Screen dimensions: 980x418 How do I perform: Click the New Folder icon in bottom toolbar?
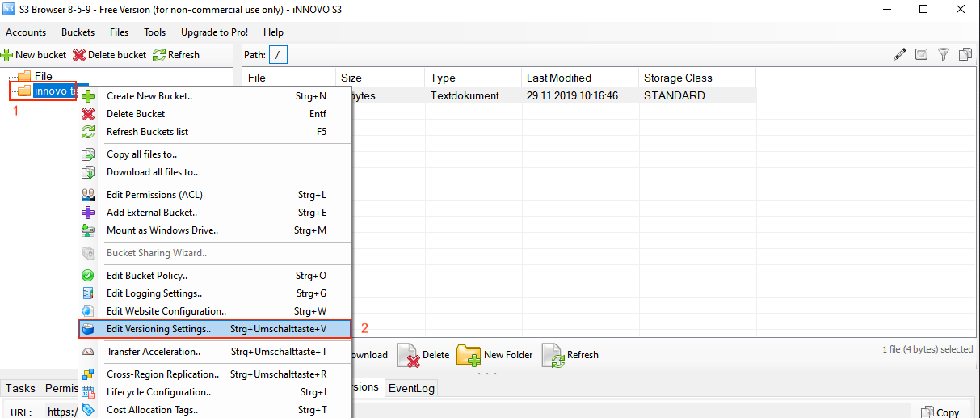coord(469,355)
